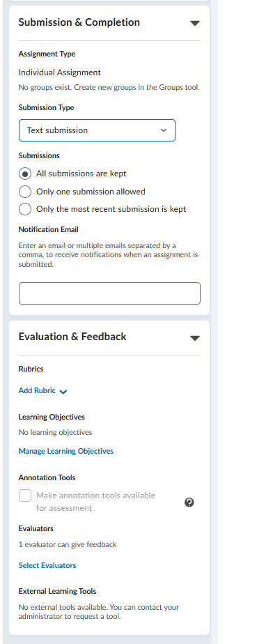The width and height of the screenshot is (257, 644).
Task: Click the annotation tools help icon
Action: [189, 503]
